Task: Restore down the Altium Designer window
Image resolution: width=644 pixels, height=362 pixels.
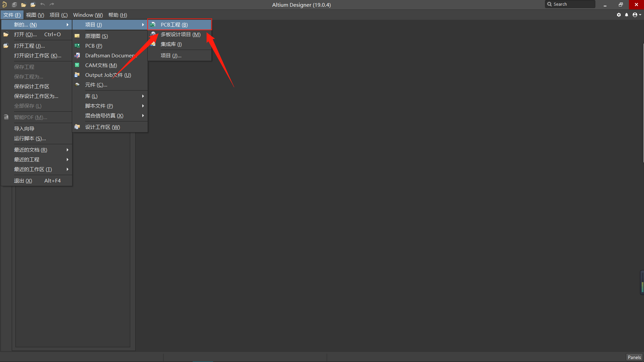Action: [x=621, y=5]
